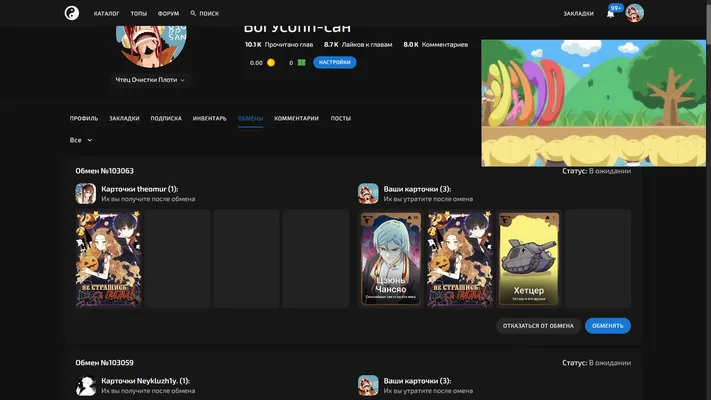Click the gold coin balance icon

pyautogui.click(x=271, y=63)
